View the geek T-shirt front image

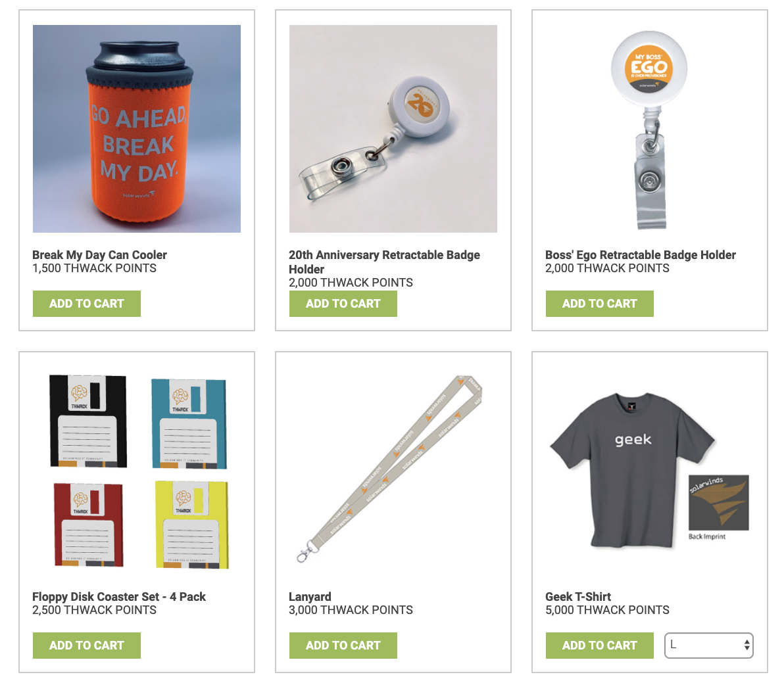(x=632, y=469)
